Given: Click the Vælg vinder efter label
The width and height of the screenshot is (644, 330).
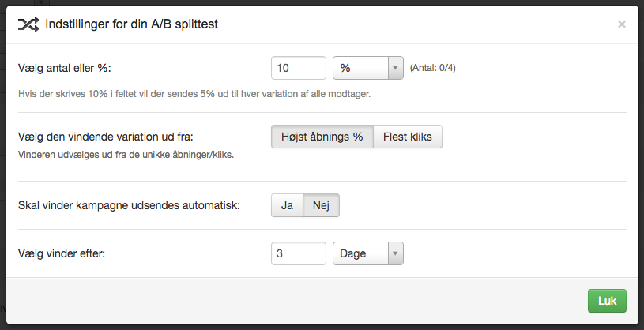Looking at the screenshot, I should point(62,253).
